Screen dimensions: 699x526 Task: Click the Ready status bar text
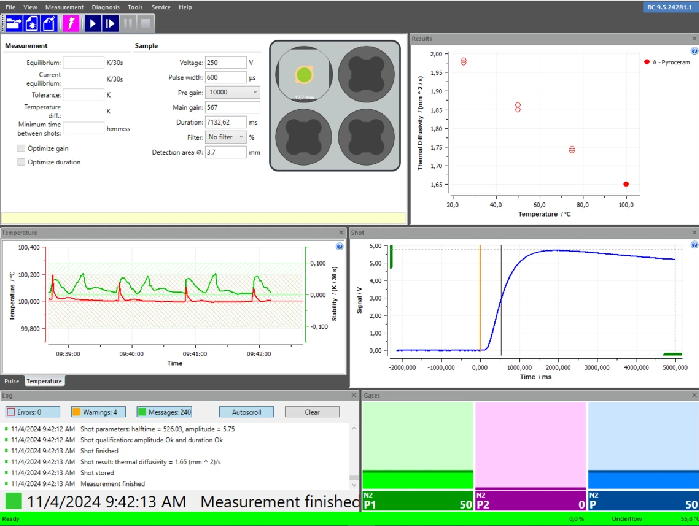coord(11,519)
